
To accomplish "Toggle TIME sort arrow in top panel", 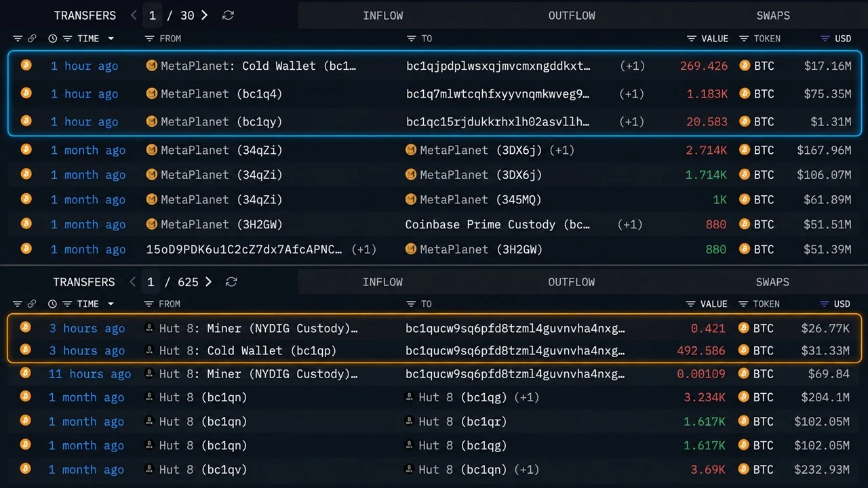I will (x=111, y=39).
